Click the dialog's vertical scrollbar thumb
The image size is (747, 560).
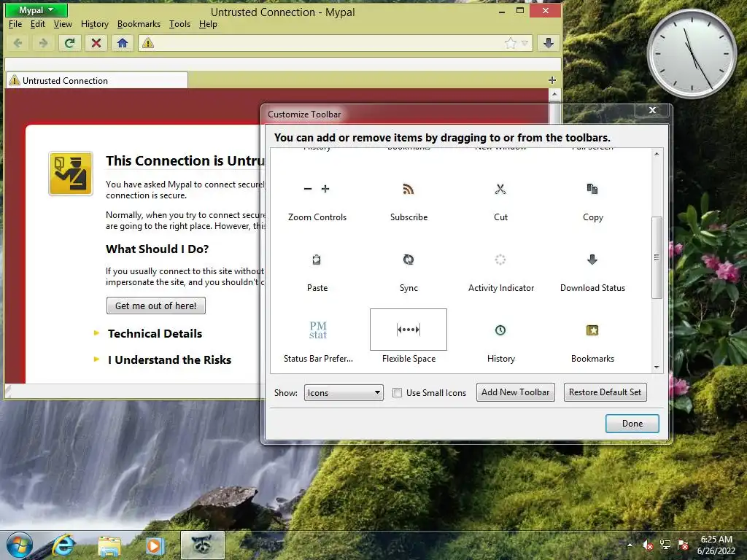[x=657, y=257]
